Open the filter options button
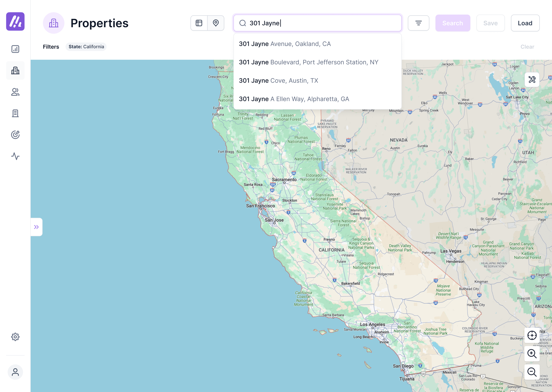The height and width of the screenshot is (392, 552). pyautogui.click(x=418, y=23)
